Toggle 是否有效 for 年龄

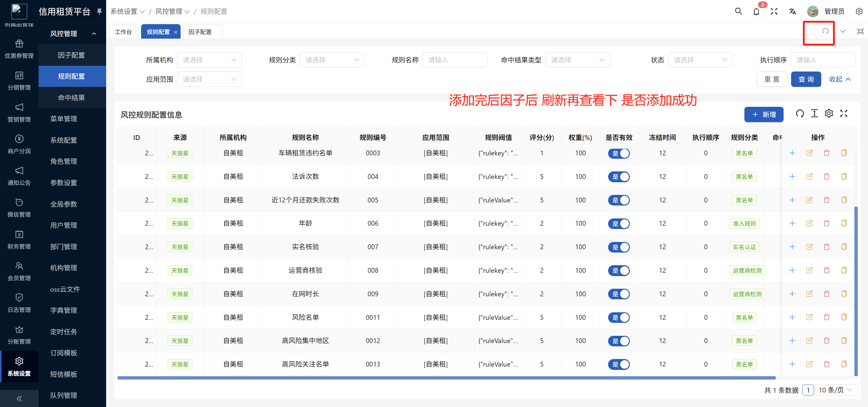point(619,224)
